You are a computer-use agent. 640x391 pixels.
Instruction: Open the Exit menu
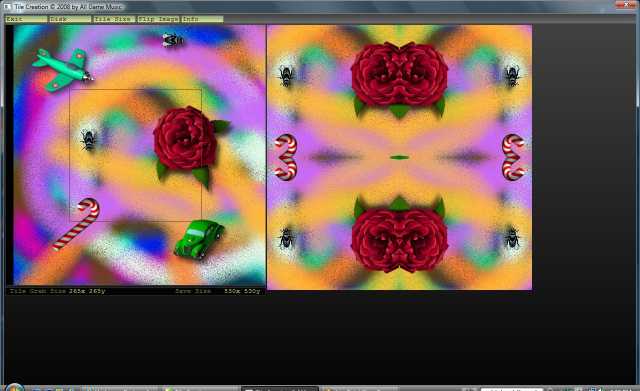pyautogui.click(x=26, y=19)
